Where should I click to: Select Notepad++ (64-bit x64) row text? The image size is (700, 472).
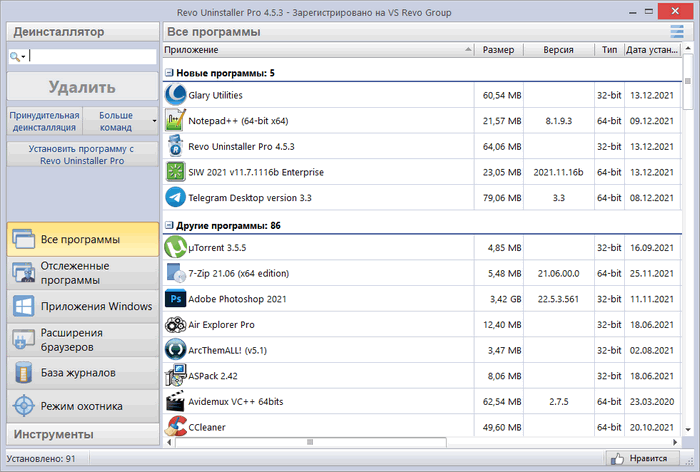[x=238, y=121]
